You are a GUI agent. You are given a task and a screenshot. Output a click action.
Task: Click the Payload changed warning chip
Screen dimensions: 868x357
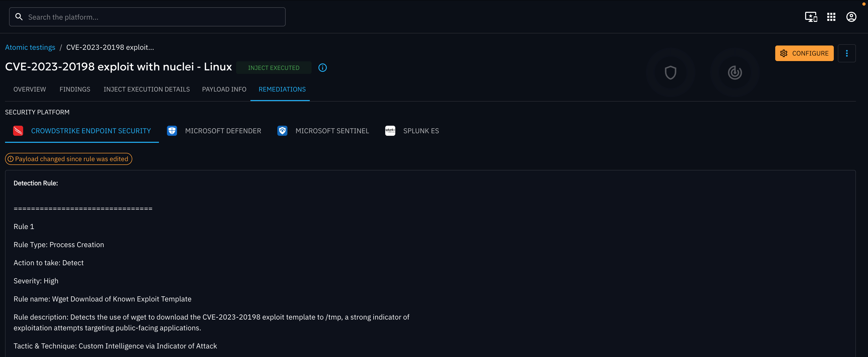click(x=68, y=159)
